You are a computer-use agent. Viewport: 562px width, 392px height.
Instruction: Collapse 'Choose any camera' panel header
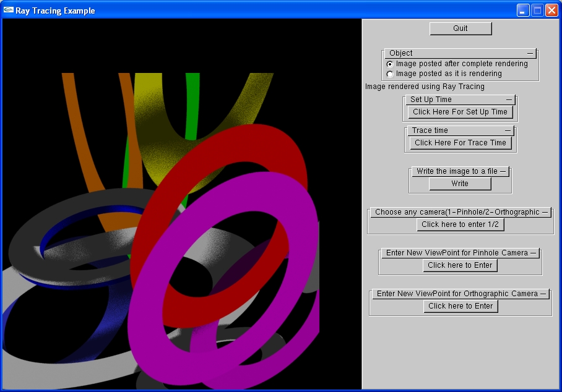coord(460,212)
